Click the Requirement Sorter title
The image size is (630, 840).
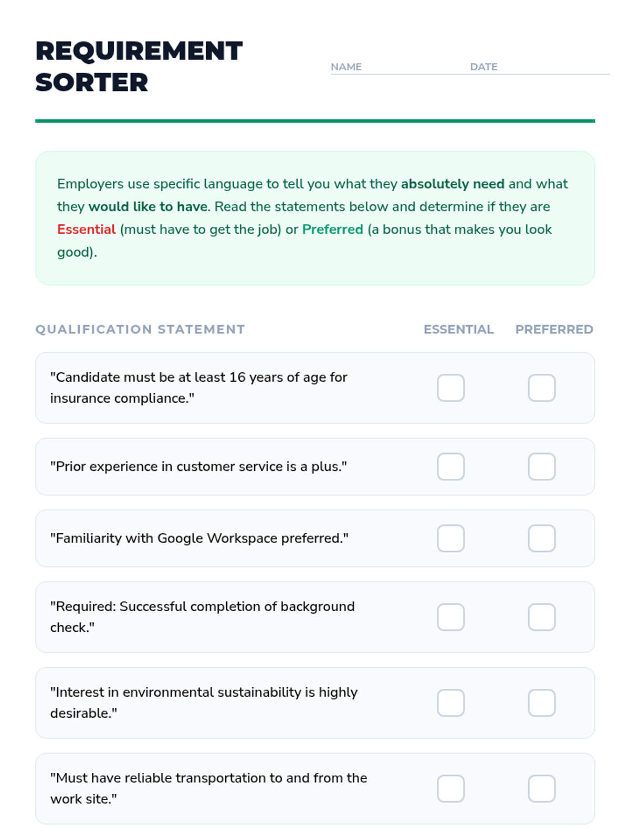pyautogui.click(x=139, y=67)
